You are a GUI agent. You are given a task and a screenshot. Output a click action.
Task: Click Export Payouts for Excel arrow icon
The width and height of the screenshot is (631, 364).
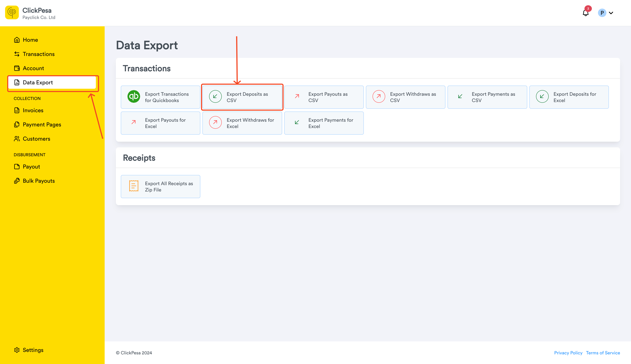134,122
